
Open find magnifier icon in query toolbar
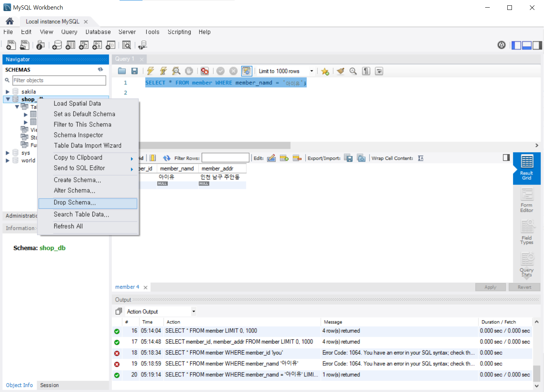[x=353, y=71]
